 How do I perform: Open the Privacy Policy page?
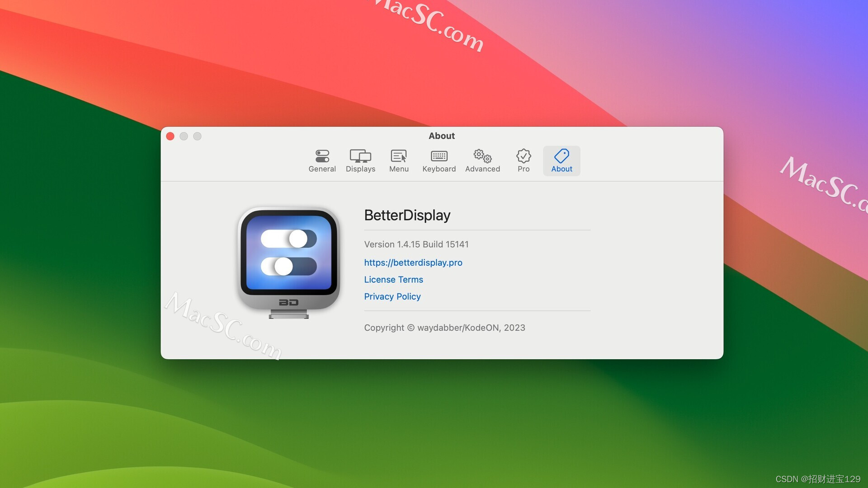tap(392, 296)
